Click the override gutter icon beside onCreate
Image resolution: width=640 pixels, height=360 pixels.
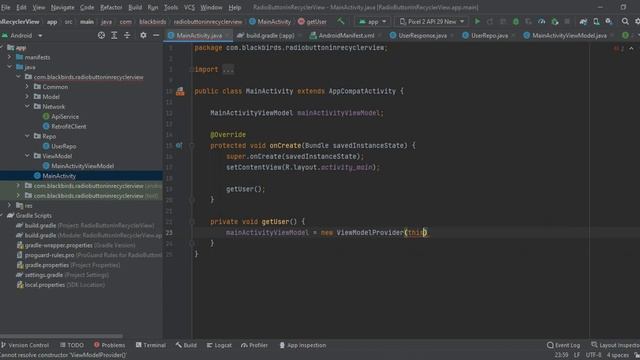179,145
